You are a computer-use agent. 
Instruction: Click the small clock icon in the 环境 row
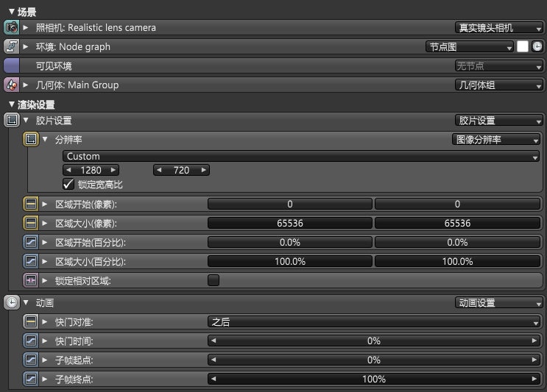point(537,47)
